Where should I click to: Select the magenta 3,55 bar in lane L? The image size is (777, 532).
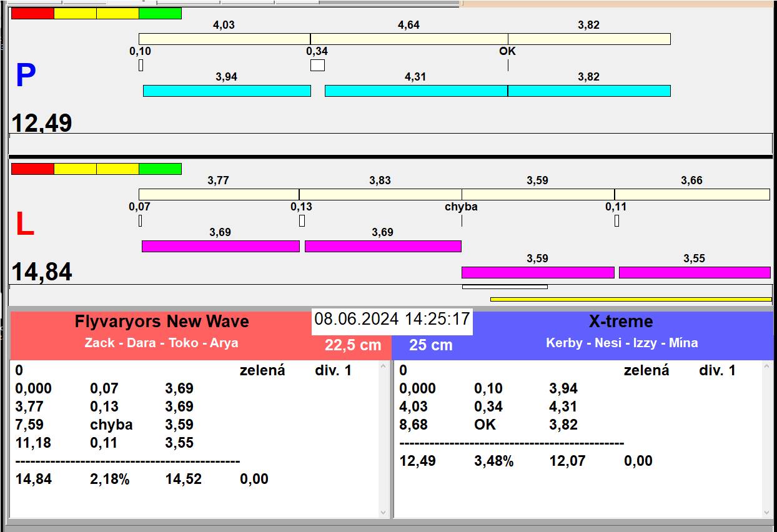[695, 272]
